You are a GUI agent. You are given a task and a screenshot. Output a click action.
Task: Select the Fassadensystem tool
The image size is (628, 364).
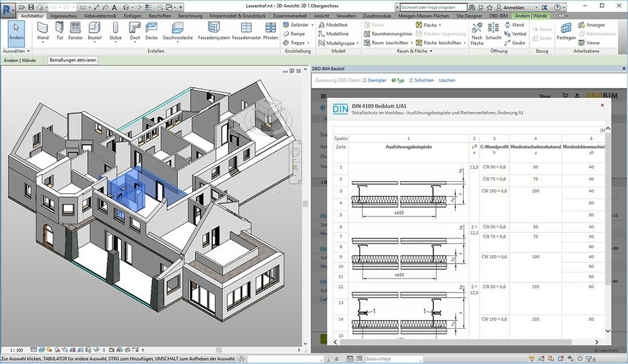(x=214, y=31)
